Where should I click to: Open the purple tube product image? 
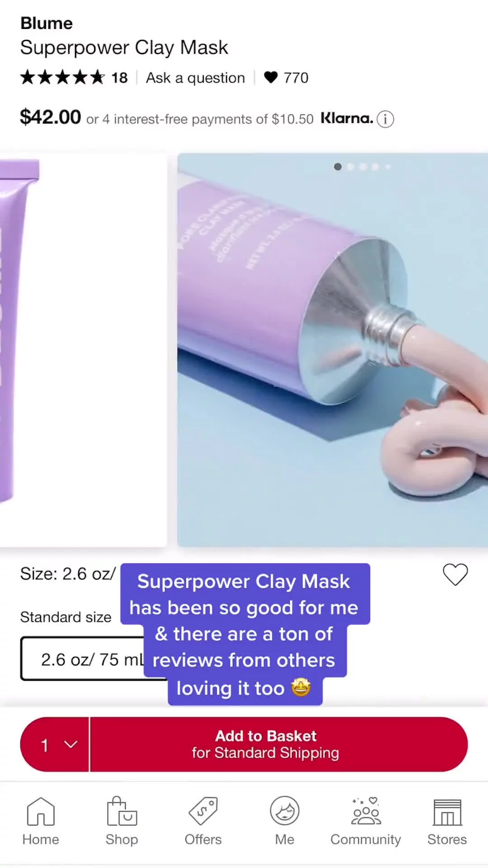point(83,350)
